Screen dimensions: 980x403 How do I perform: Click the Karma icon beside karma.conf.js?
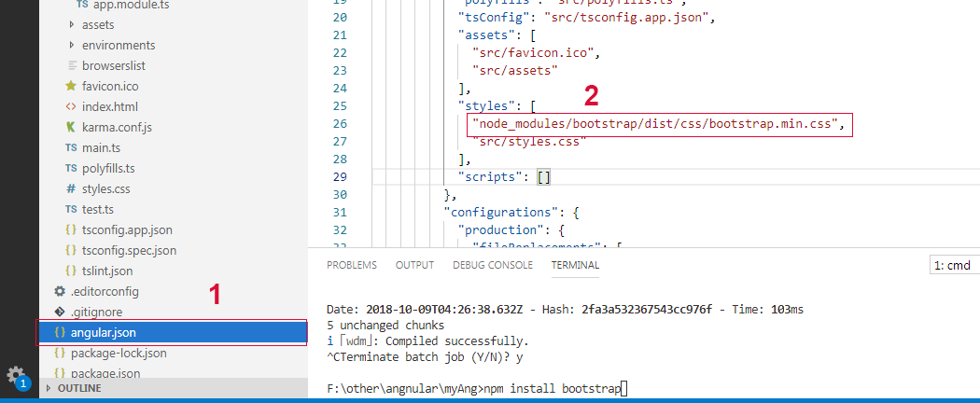(71, 128)
